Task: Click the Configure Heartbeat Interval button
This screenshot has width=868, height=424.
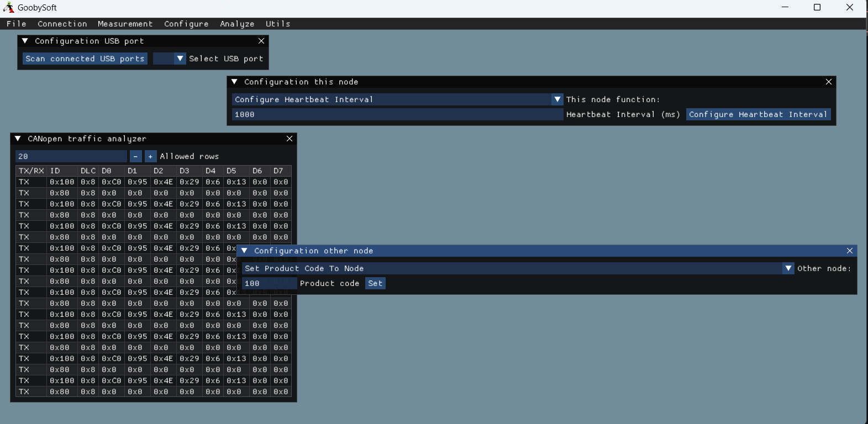Action: coord(758,114)
